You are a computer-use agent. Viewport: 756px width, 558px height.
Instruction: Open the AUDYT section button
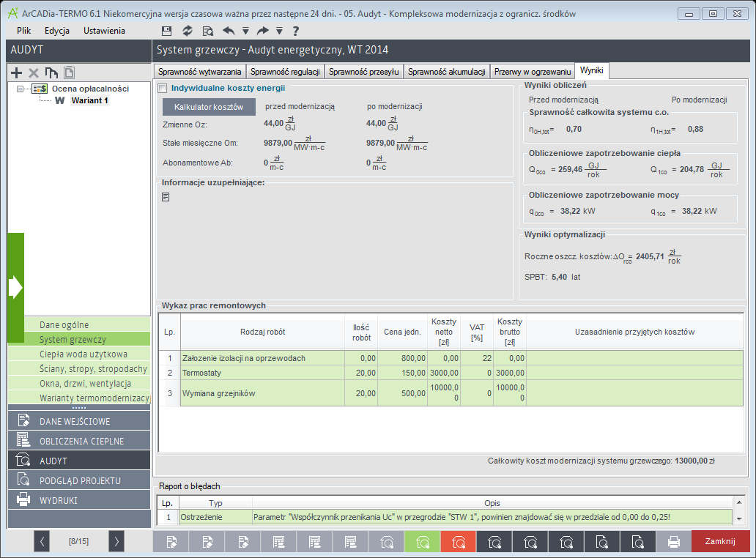pos(79,460)
